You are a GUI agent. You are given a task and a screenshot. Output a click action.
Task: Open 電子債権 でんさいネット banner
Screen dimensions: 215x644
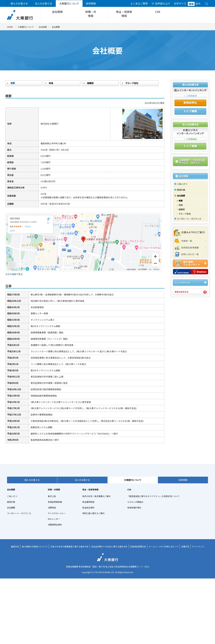[190, 263]
